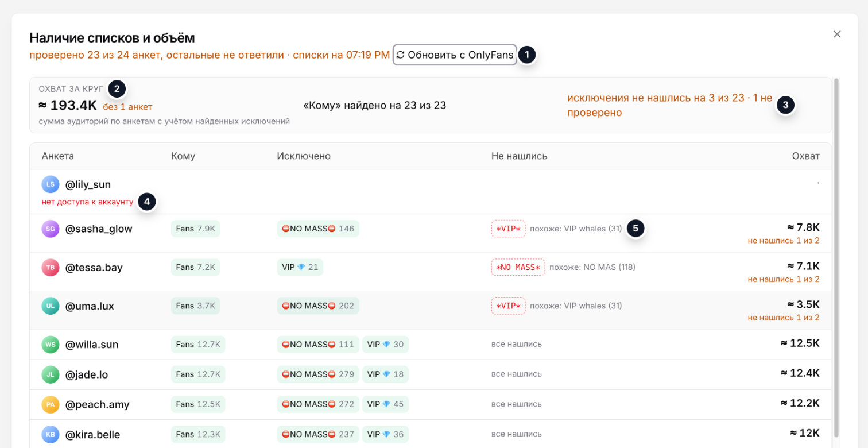Click the vertical scrollbar of the list
The width and height of the screenshot is (868, 448).
836,258
